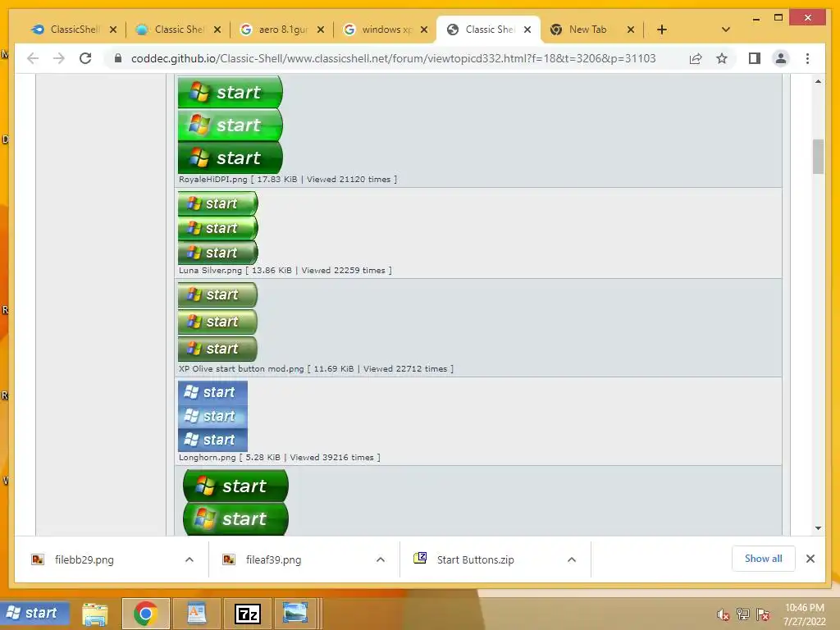Click the page scrollbar up arrow

coord(818,81)
